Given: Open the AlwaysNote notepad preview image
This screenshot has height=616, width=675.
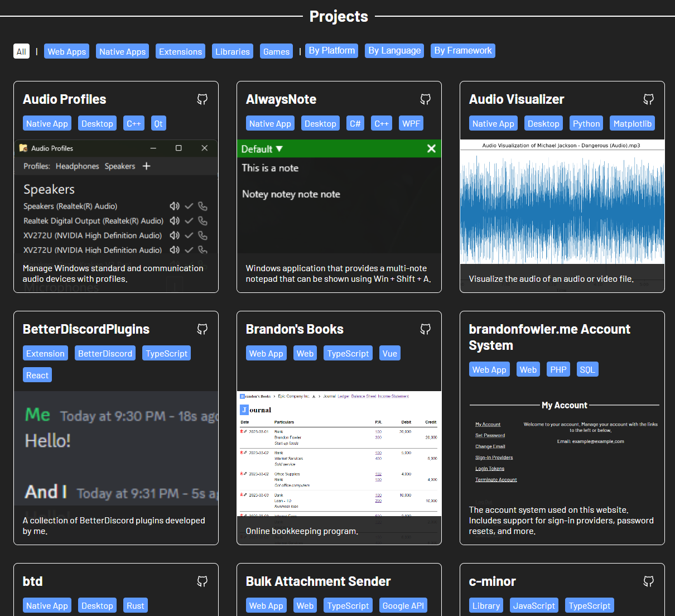Looking at the screenshot, I should coord(339,215).
